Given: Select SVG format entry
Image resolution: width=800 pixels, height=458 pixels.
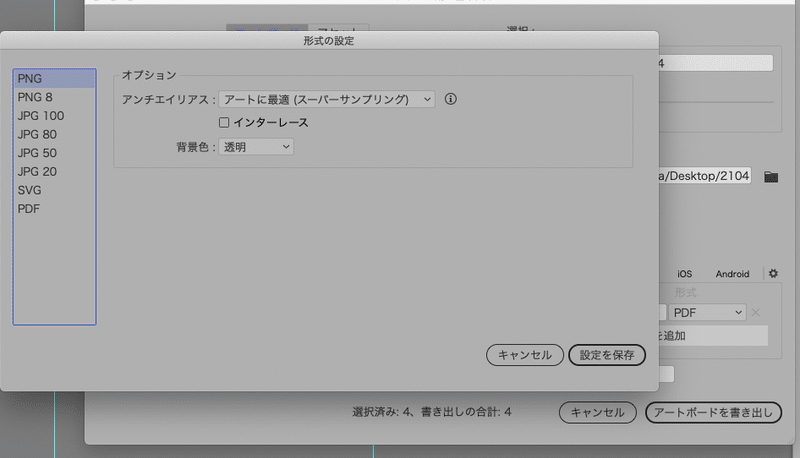Looking at the screenshot, I should (x=54, y=190).
